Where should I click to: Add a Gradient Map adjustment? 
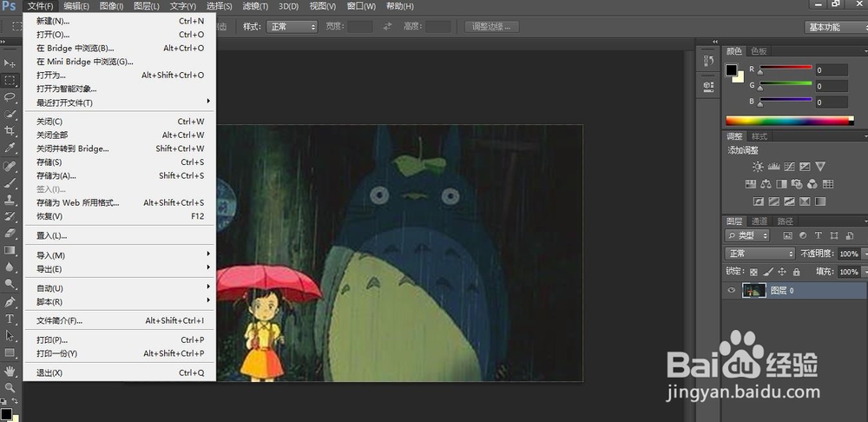click(820, 201)
